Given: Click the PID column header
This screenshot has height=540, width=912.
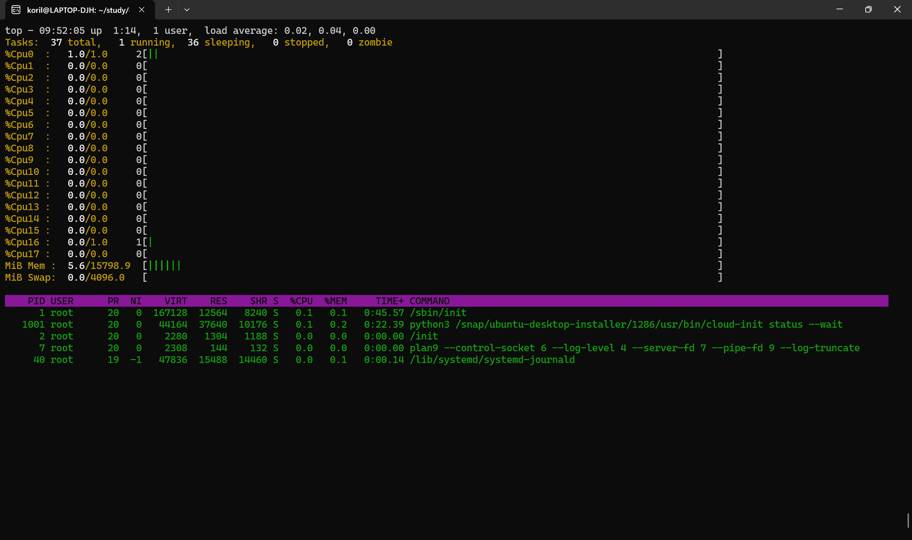Looking at the screenshot, I should [x=36, y=301].
